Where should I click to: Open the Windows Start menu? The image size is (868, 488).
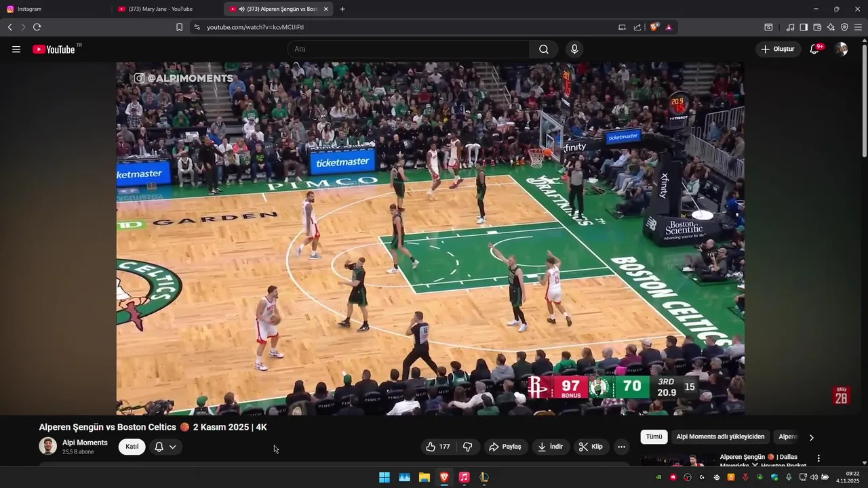point(384,477)
